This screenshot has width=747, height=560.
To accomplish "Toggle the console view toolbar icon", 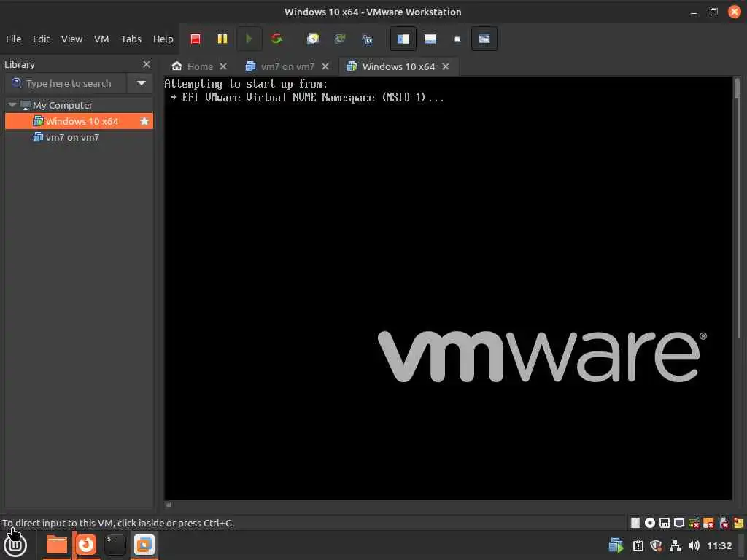I will tap(484, 39).
